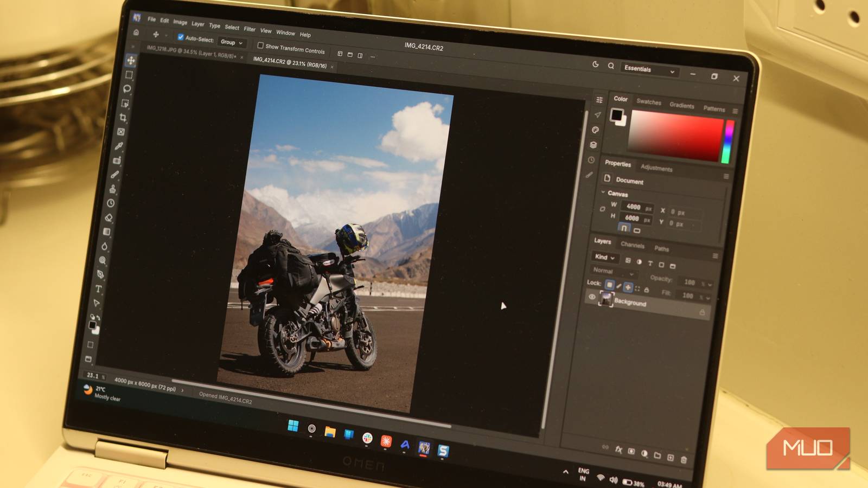
Task: Select the Crop tool
Action: (123, 117)
